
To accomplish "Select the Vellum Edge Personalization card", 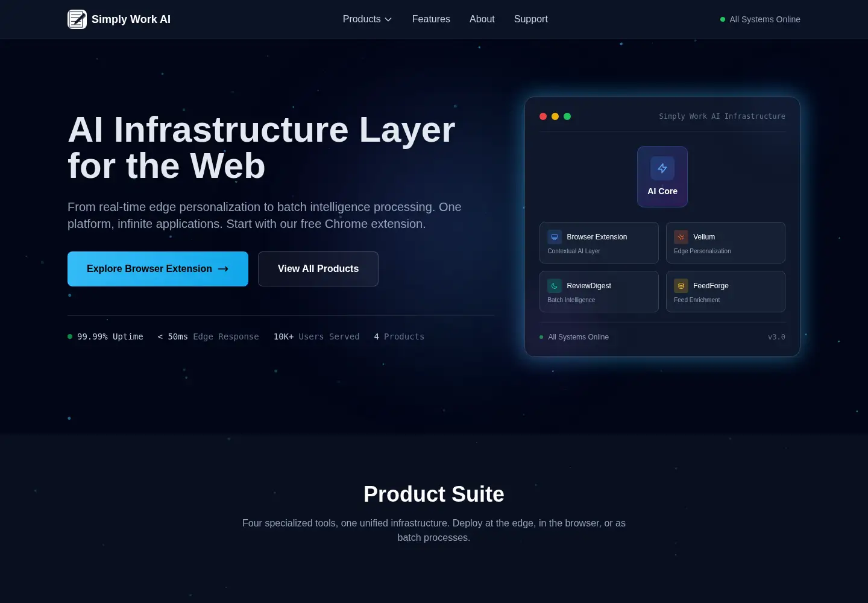I will point(726,243).
